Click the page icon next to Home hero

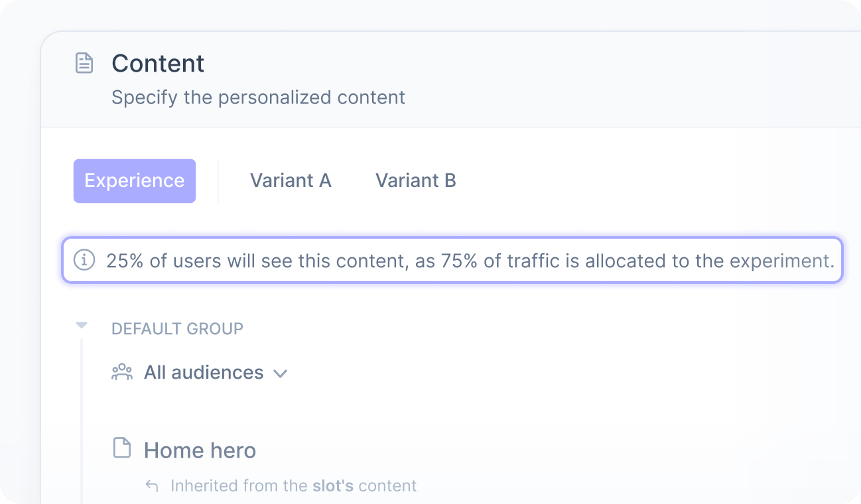121,448
